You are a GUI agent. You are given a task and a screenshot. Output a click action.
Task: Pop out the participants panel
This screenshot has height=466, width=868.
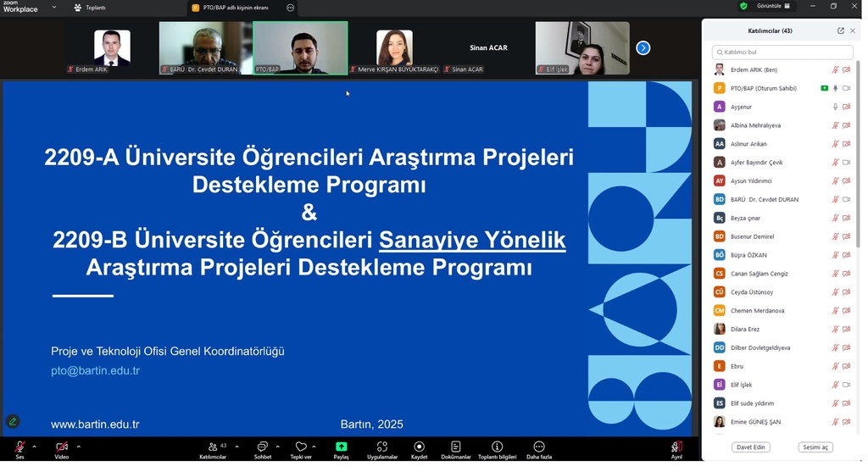coord(841,31)
